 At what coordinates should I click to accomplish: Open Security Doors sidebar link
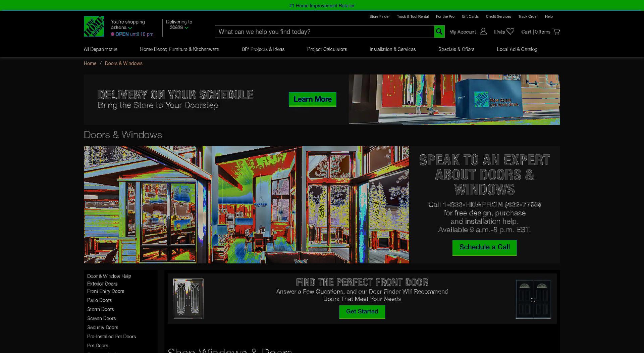[103, 327]
